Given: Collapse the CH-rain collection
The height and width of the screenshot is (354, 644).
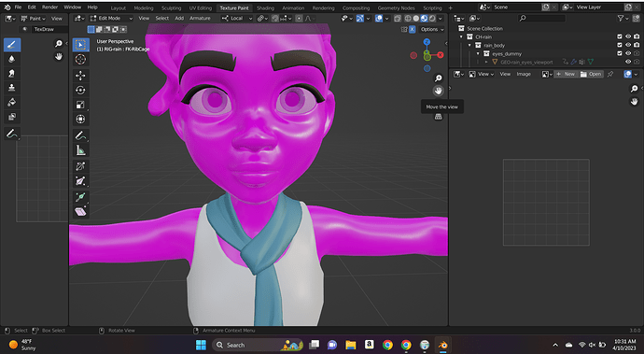Looking at the screenshot, I should coord(461,36).
